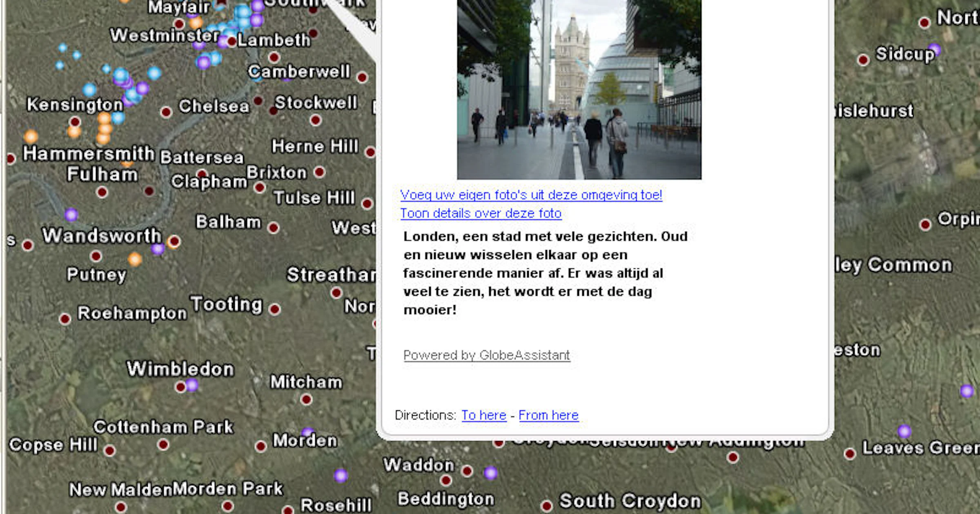Select the red dot left of Roehampton

(x=65, y=319)
